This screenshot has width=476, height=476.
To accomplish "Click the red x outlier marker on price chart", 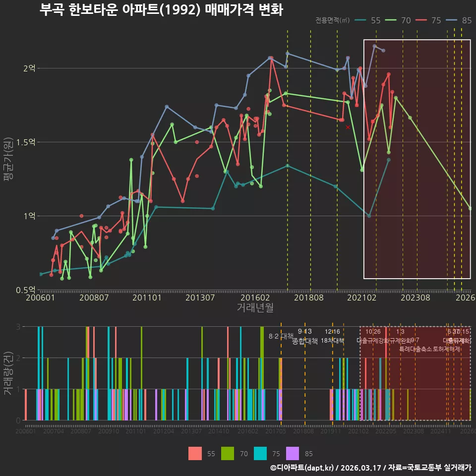I will [x=348, y=127].
